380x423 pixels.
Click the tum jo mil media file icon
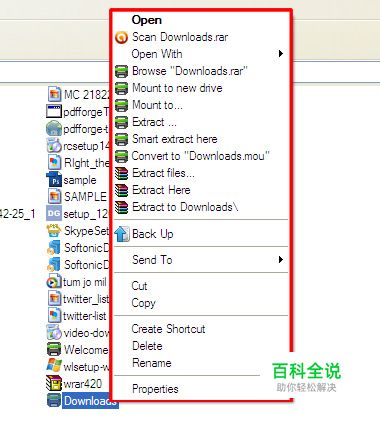(54, 282)
